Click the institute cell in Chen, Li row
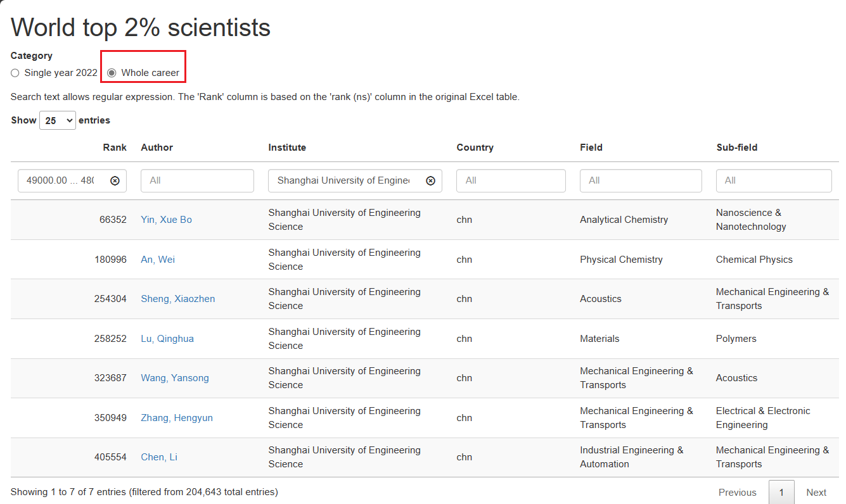 point(344,457)
